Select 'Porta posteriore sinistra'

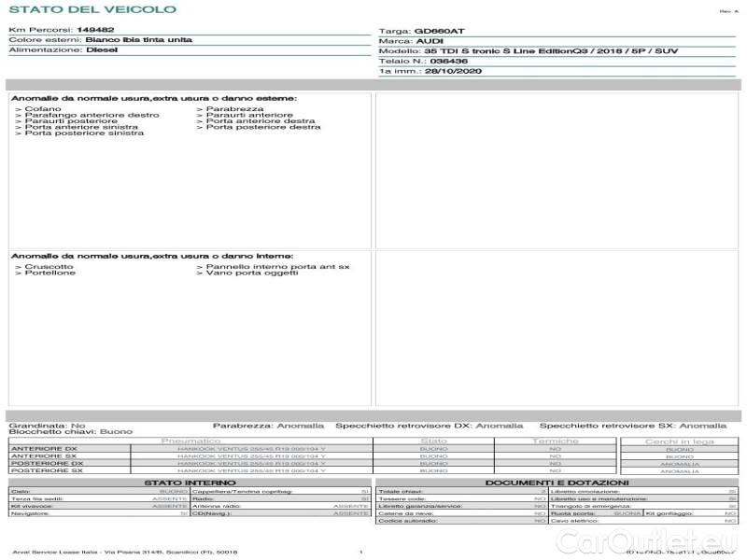(x=84, y=133)
